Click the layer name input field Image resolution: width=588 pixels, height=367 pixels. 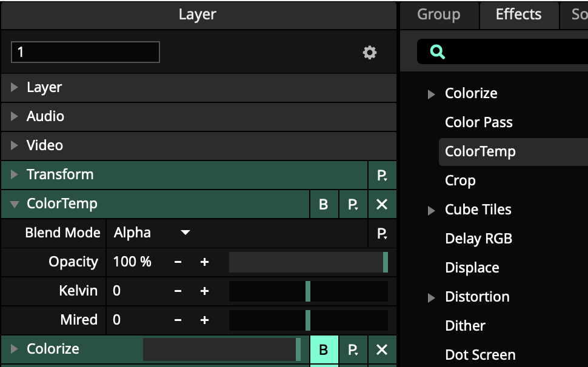tap(85, 52)
